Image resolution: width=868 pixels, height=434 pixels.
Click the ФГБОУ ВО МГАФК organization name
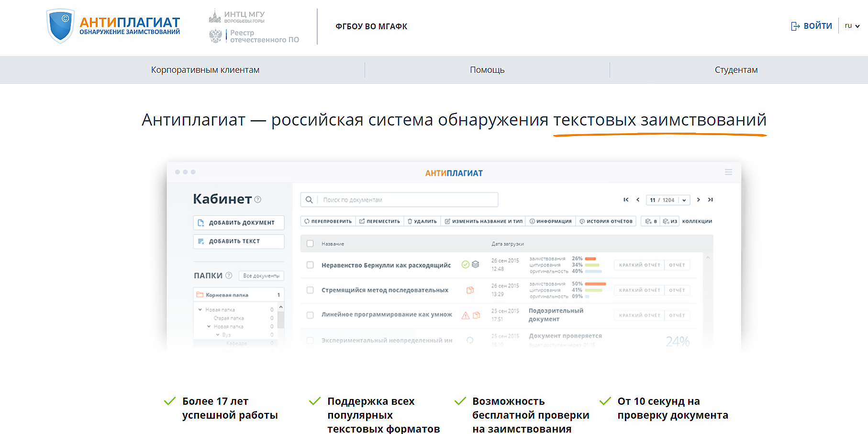(371, 26)
